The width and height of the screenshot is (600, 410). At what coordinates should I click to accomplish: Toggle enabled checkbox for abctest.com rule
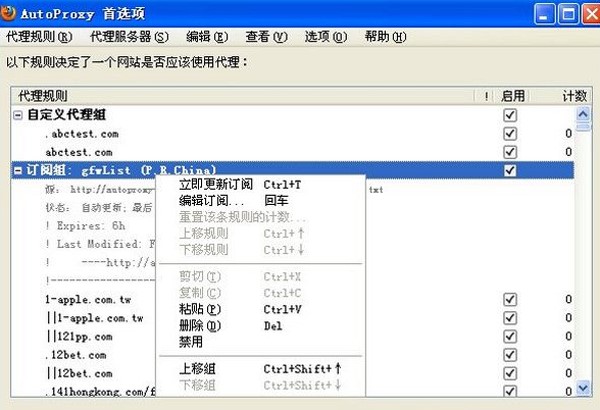[x=510, y=152]
